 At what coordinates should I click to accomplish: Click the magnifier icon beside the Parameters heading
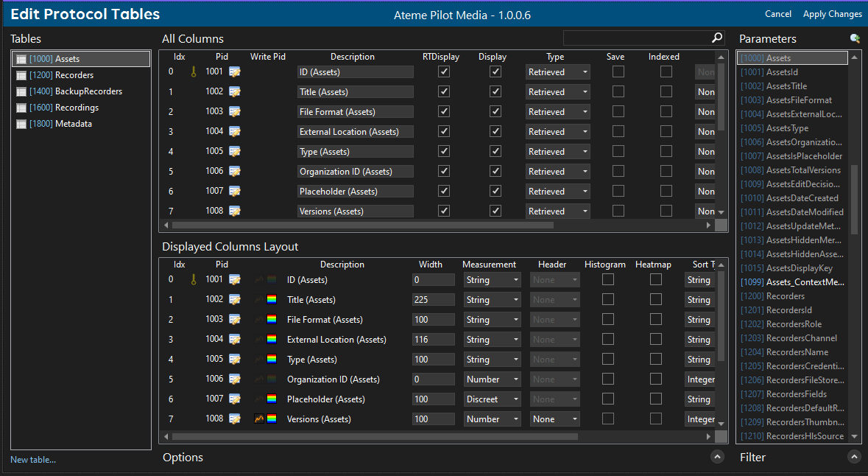pyautogui.click(x=855, y=38)
